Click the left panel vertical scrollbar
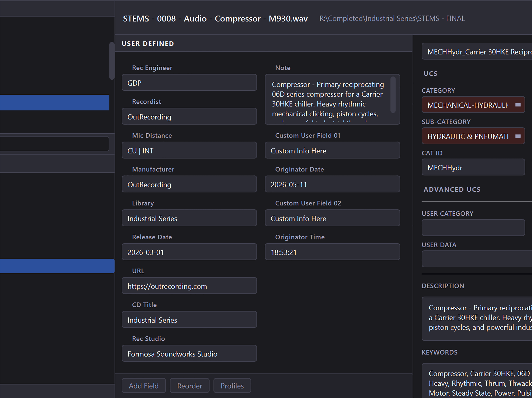The image size is (532, 398). tap(111, 61)
